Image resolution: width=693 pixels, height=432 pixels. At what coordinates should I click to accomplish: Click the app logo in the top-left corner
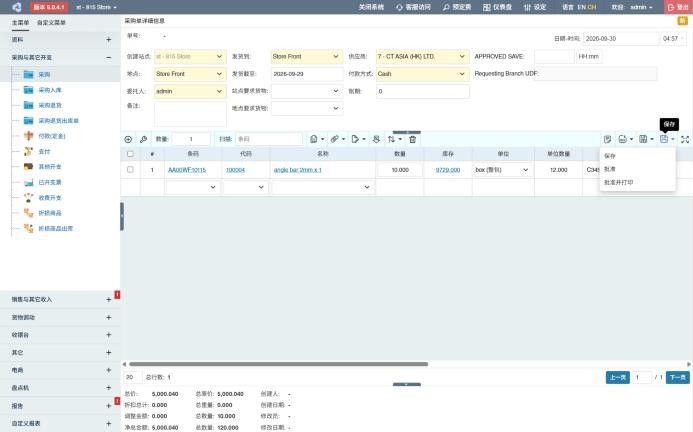(x=17, y=7)
